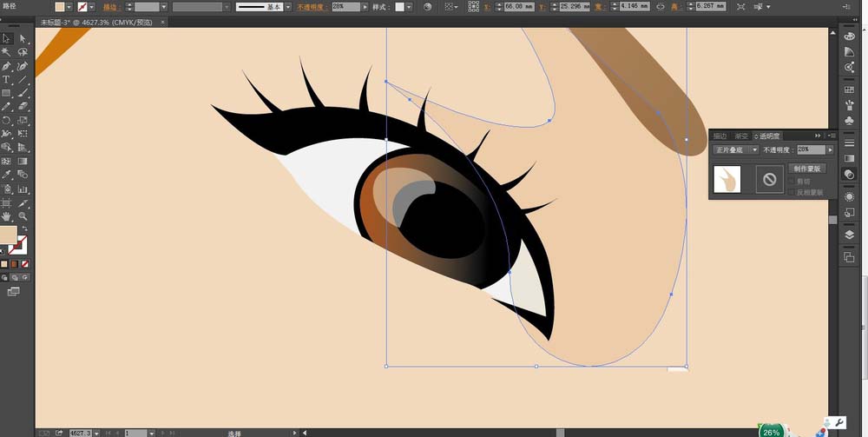The image size is (868, 437).
Task: Select the Direct Selection white arrow tool
Action: point(23,38)
